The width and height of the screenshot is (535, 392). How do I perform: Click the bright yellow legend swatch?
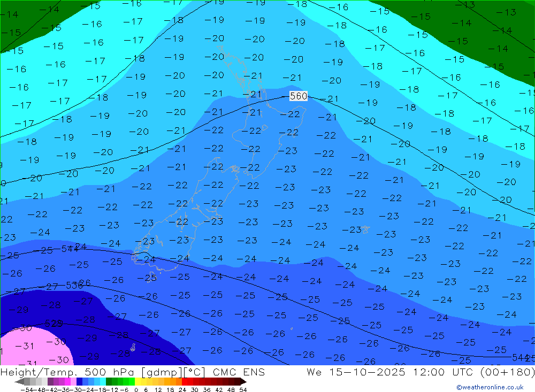point(138,381)
